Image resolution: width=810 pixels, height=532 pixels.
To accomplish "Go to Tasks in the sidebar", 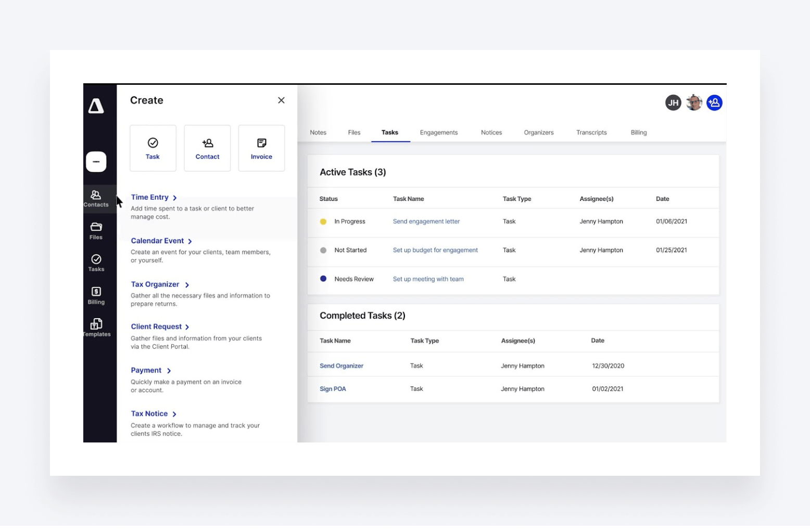I will 96,263.
